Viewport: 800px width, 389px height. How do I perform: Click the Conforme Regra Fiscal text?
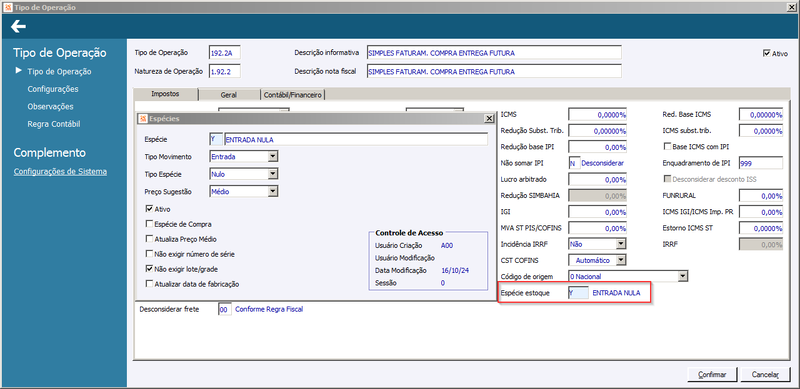click(x=269, y=309)
